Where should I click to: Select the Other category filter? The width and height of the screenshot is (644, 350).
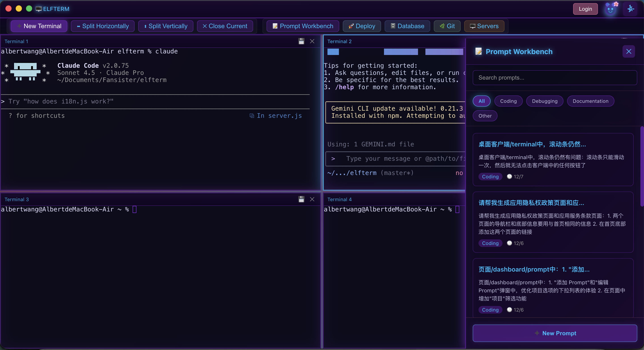485,116
